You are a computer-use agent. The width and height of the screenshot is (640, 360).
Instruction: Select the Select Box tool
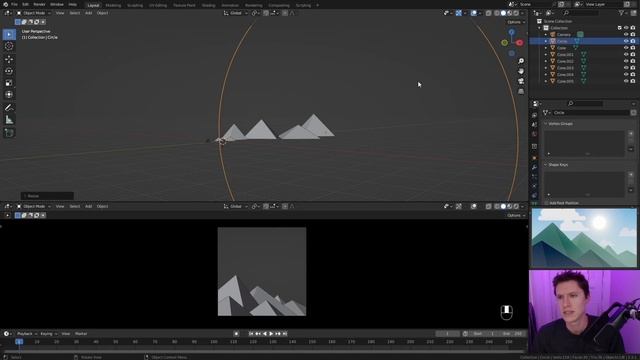tap(9, 34)
